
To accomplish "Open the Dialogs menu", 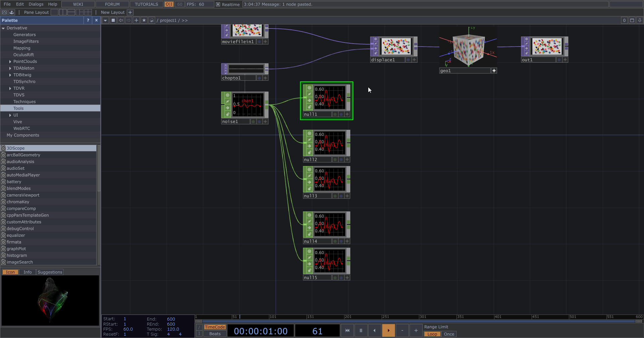I will [x=36, y=4].
